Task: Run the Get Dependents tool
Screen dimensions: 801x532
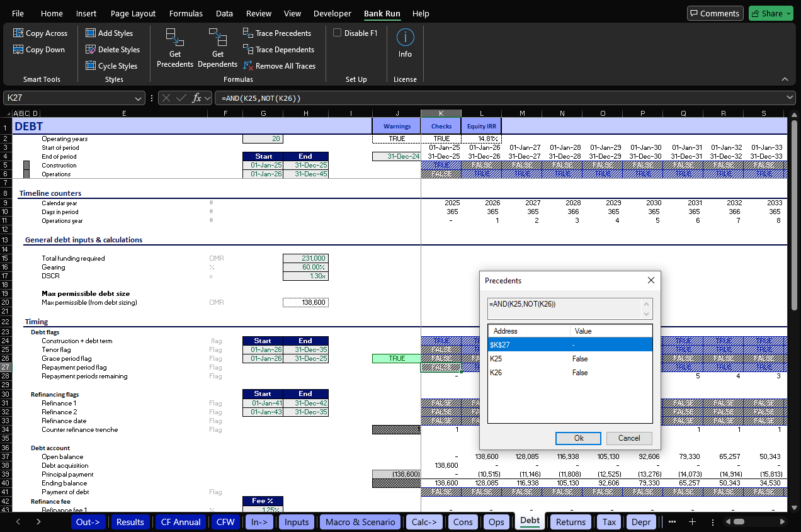Action: coord(217,47)
